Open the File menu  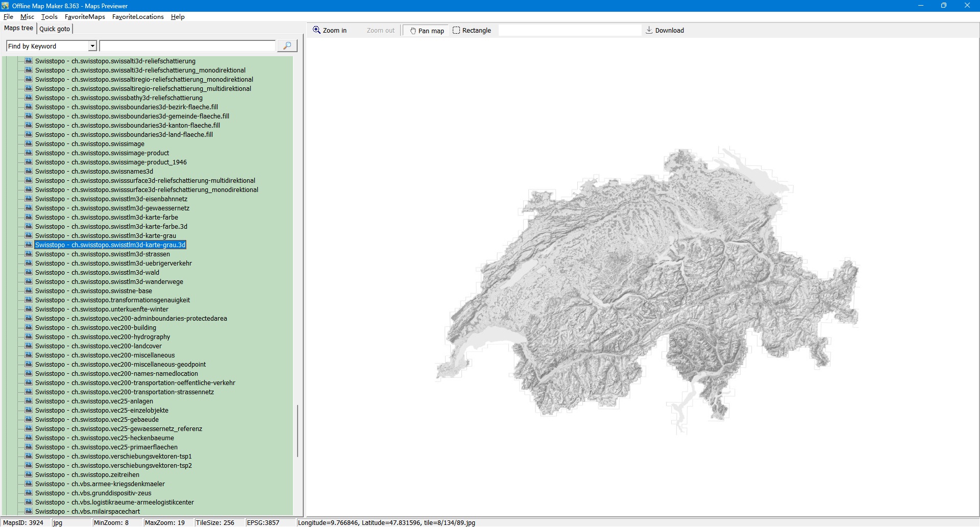coord(8,17)
